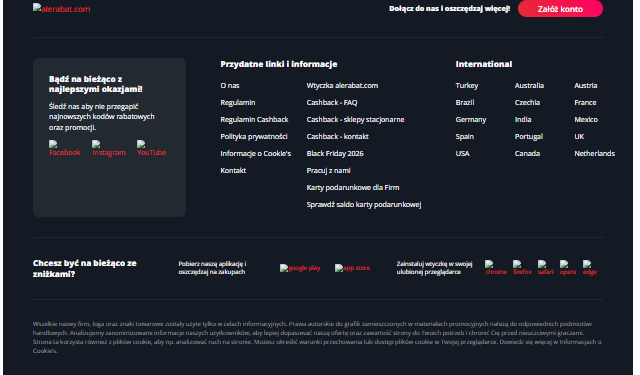
Task: Open the Instagram social icon link
Action: coord(109,149)
